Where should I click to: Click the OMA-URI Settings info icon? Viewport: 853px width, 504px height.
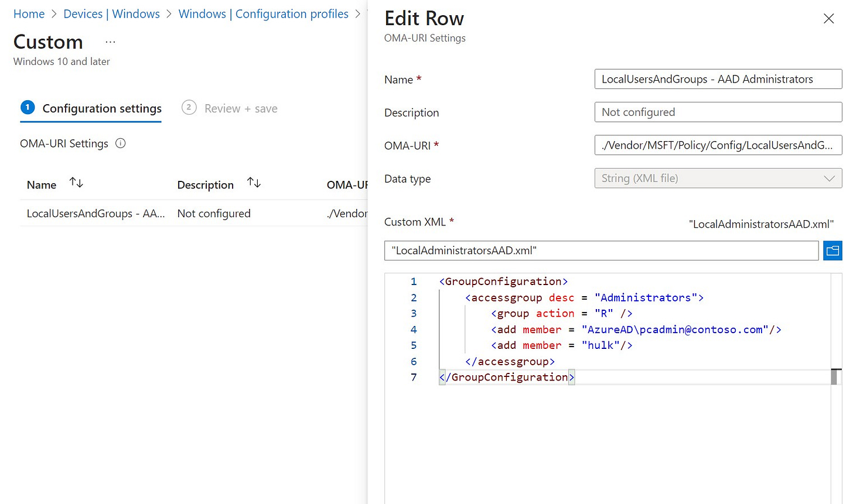pyautogui.click(x=121, y=143)
